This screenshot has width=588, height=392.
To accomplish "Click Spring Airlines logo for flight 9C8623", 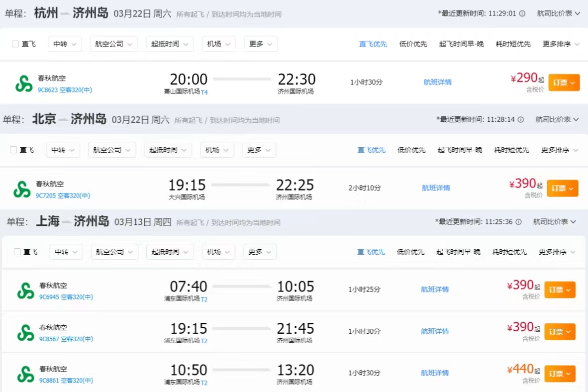I will [x=23, y=84].
